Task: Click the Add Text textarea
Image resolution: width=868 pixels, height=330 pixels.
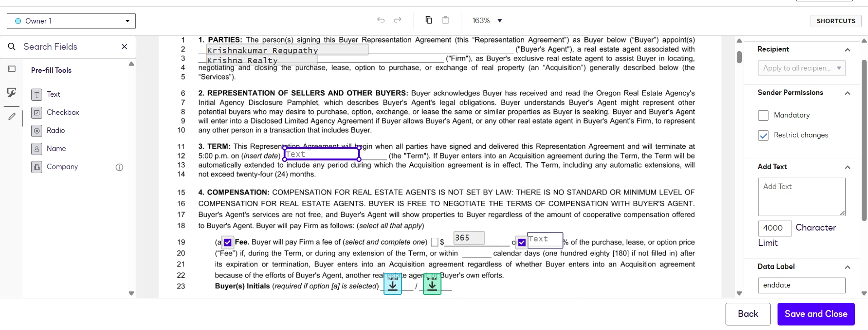Action: click(x=802, y=197)
